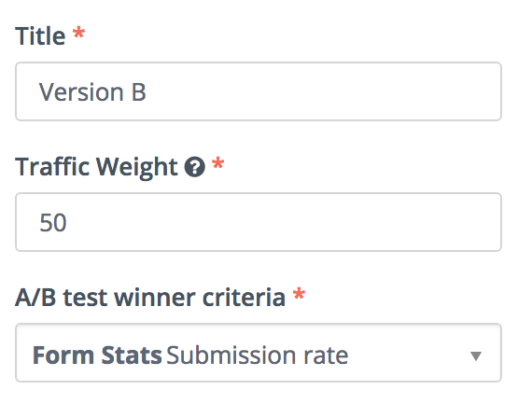Click 'Submission rate' in the criteria combo box

pyautogui.click(x=258, y=355)
